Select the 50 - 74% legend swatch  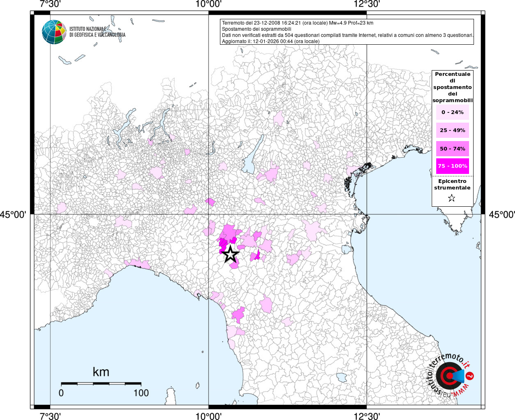(452, 148)
